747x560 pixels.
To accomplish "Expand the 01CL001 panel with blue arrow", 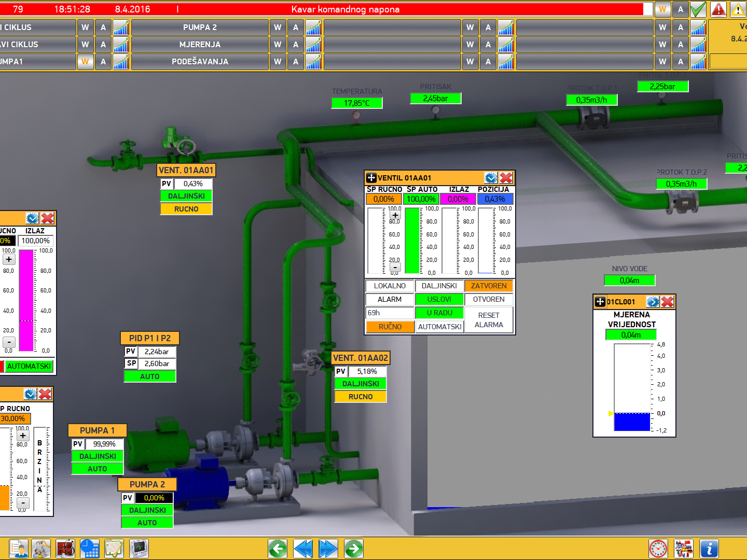I will [653, 302].
